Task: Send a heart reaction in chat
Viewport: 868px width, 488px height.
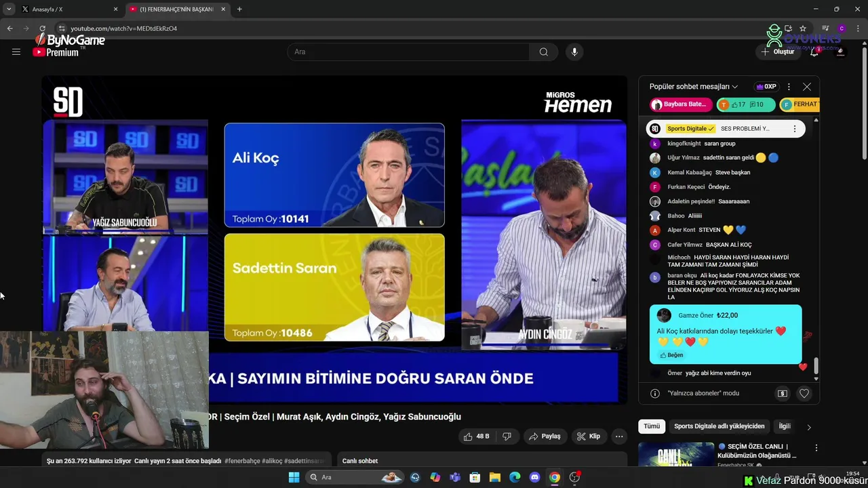Action: coord(804,393)
